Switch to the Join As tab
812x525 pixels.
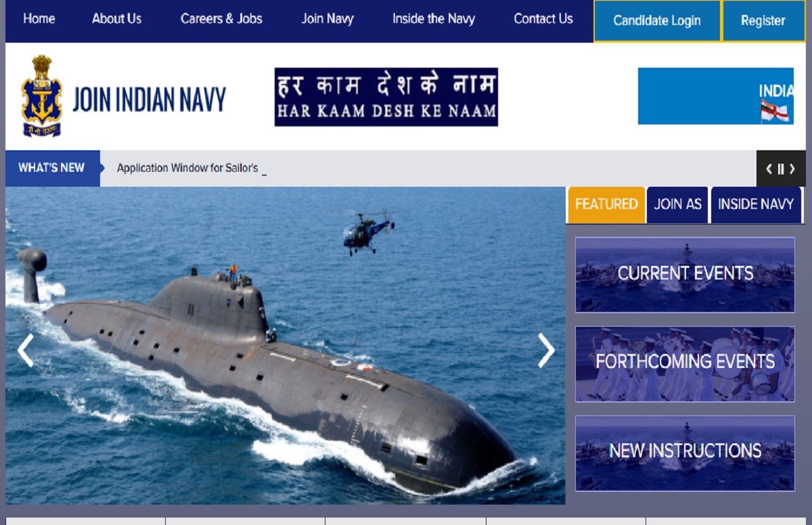point(677,204)
